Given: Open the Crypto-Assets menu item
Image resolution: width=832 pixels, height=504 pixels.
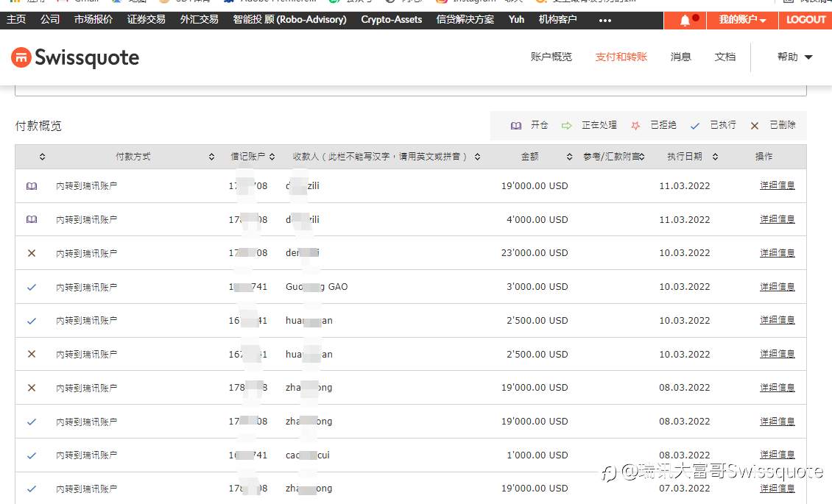Looking at the screenshot, I should click(392, 20).
